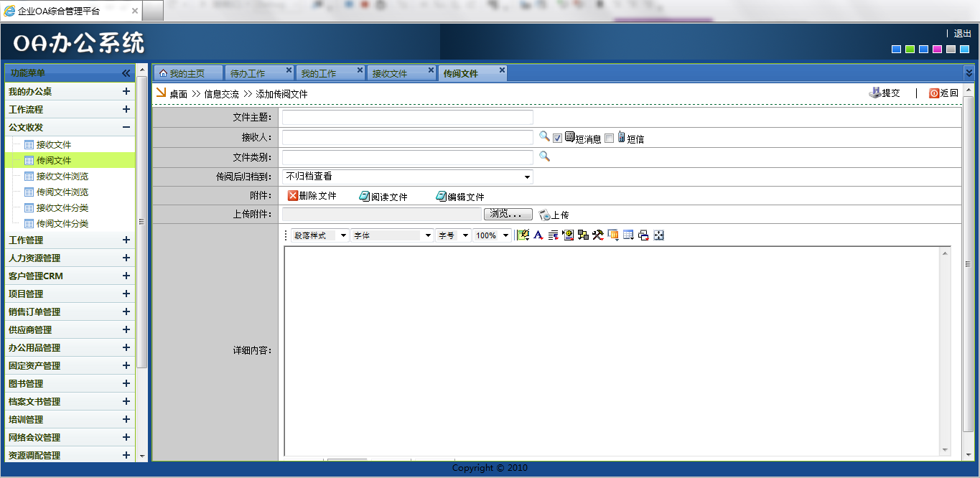
Task: Click the 浏览... browse button
Action: click(508, 214)
